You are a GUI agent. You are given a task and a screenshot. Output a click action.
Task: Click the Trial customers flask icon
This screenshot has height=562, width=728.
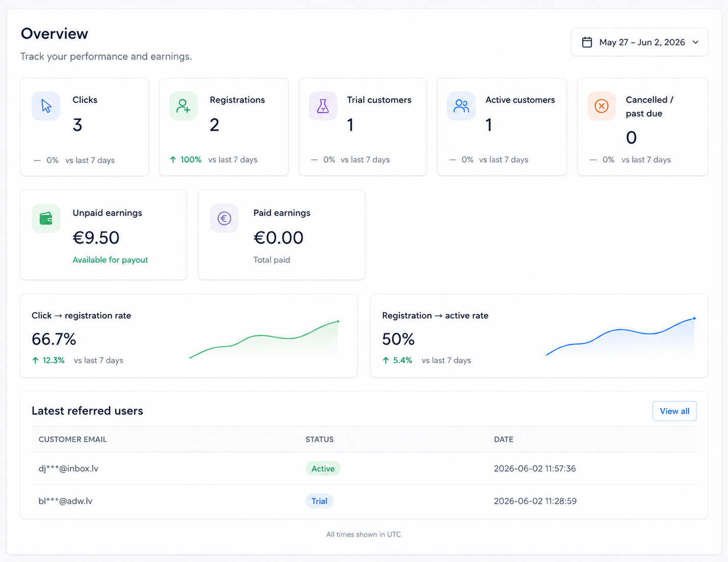pos(323,106)
